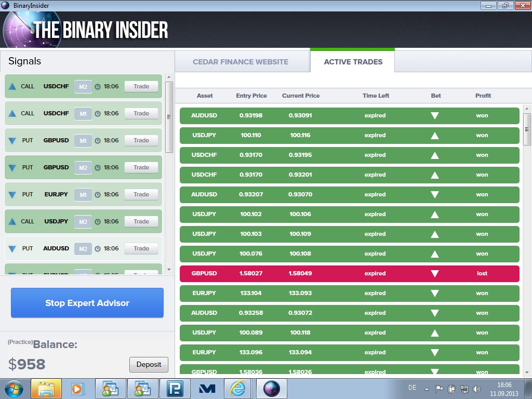The height and width of the screenshot is (399, 532).
Task: Stop the Expert Advisor
Action: coord(87,303)
